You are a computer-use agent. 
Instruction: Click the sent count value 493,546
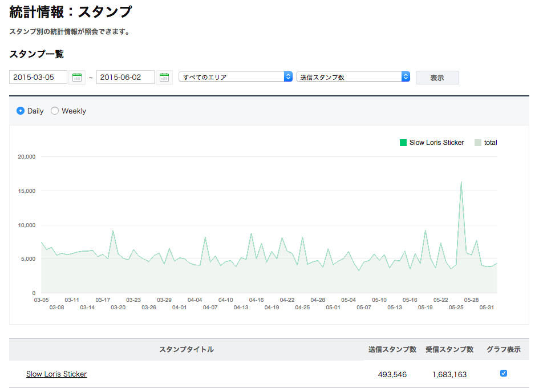coord(392,374)
